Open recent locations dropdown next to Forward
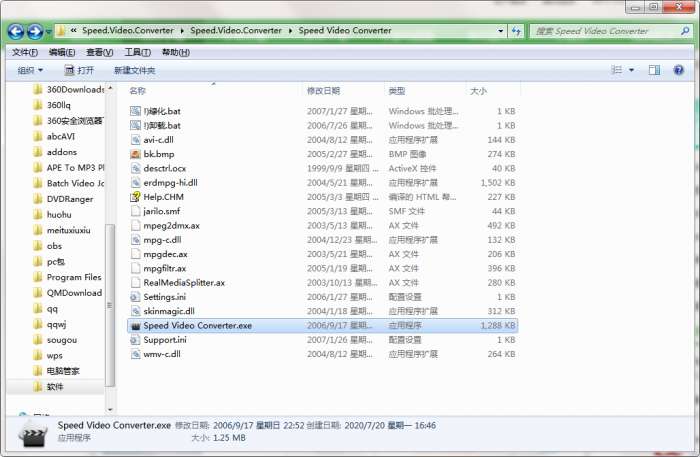700x457 pixels. pyautogui.click(x=48, y=32)
